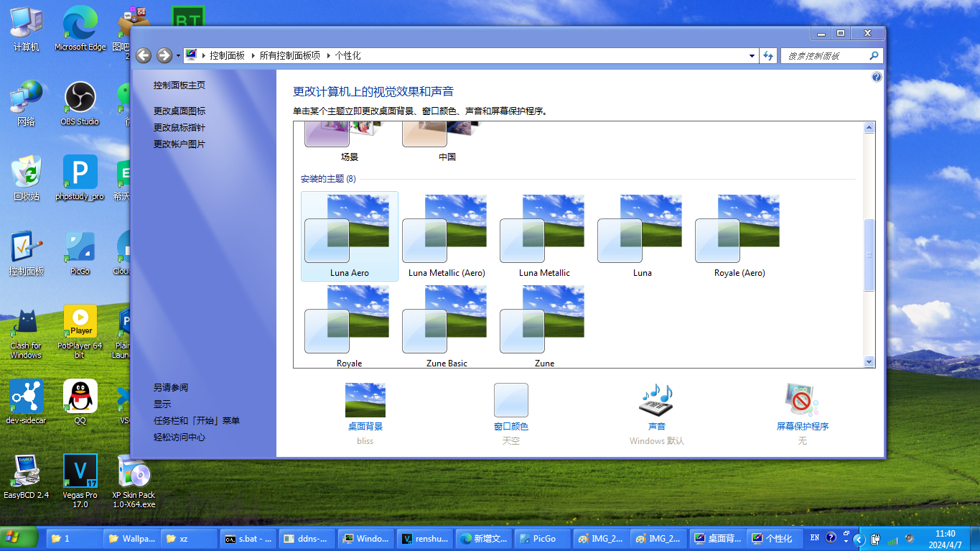Image resolution: width=980 pixels, height=551 pixels.
Task: Open Microsoft Edge desktop icon
Action: 80,29
